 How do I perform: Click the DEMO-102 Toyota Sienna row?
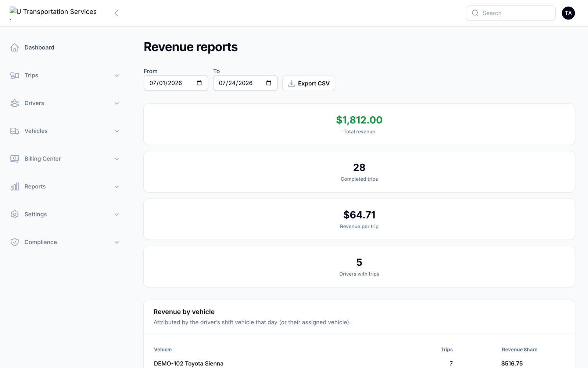tap(359, 364)
